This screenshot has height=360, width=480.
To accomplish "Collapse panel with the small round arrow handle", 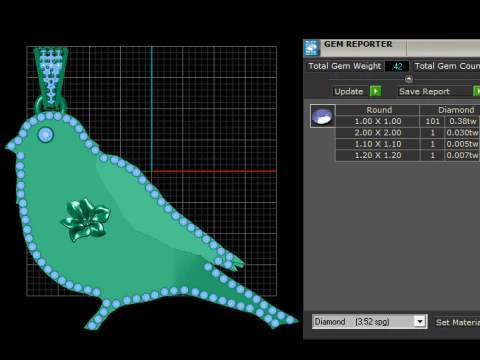I will click(409, 79).
